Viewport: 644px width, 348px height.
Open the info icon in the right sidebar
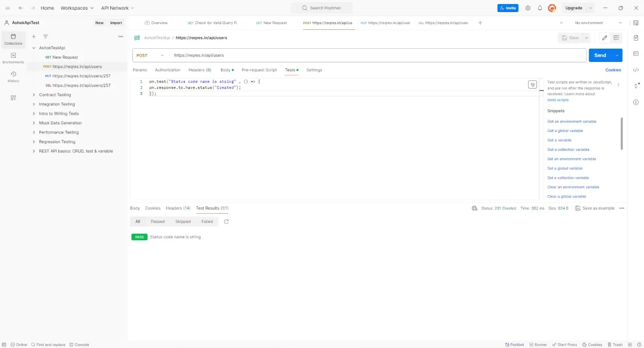click(x=636, y=102)
